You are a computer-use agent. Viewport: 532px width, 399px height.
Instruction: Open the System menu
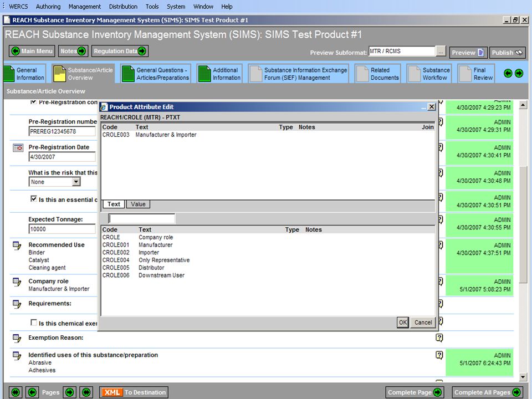(x=176, y=7)
